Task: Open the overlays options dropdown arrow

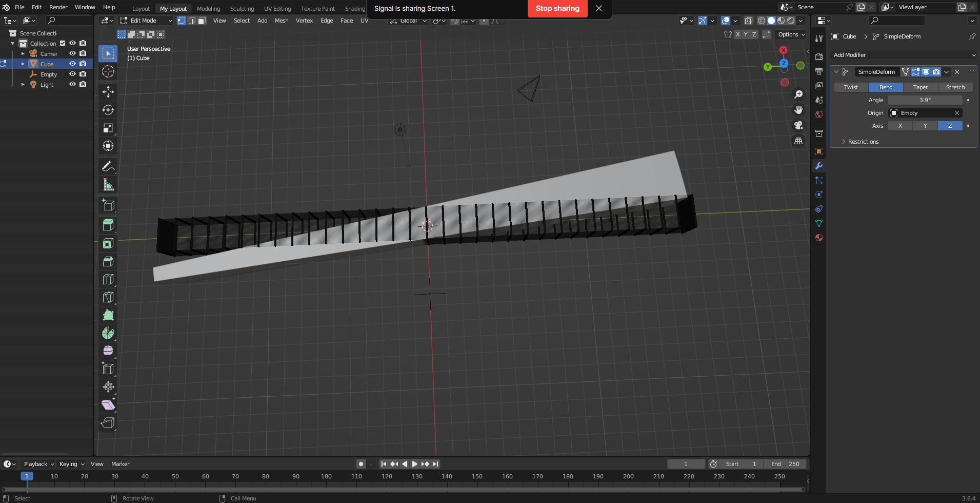Action: coord(735,21)
